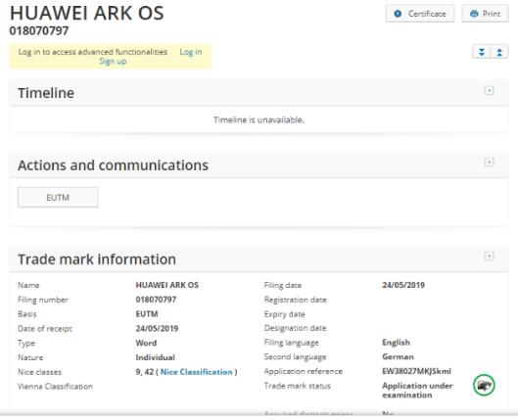Screen dimensions: 518x420
Task: Click the Trade mark status label
Action: point(298,386)
